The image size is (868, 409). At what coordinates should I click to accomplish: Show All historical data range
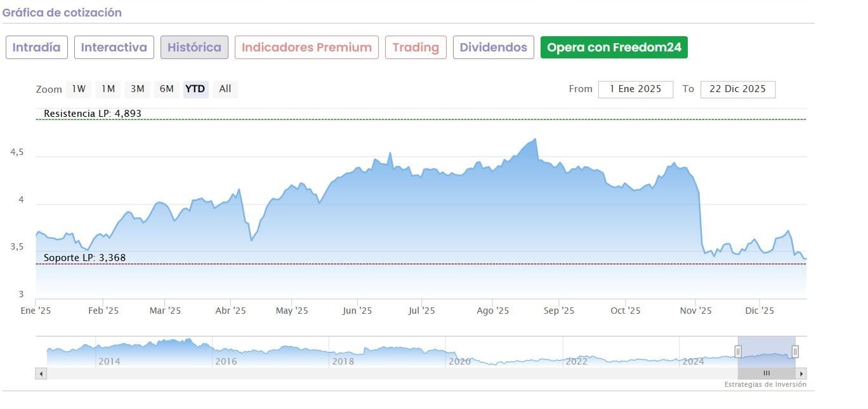tap(225, 89)
